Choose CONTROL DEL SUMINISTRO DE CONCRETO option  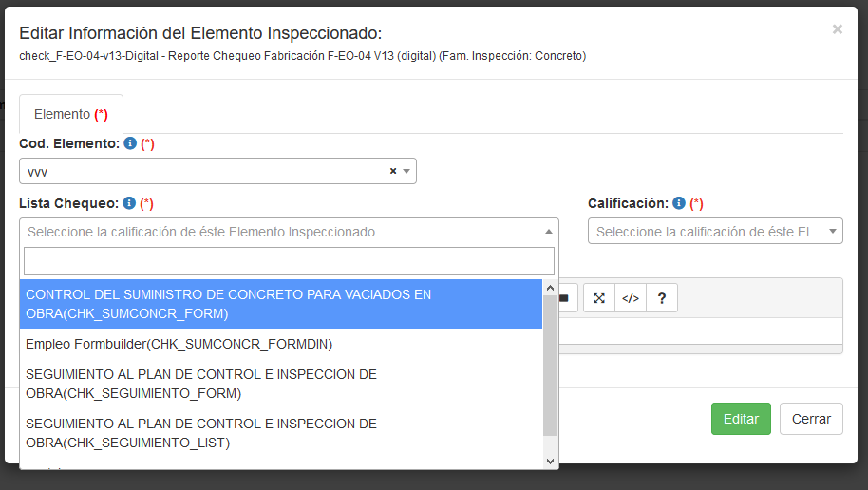click(x=281, y=304)
